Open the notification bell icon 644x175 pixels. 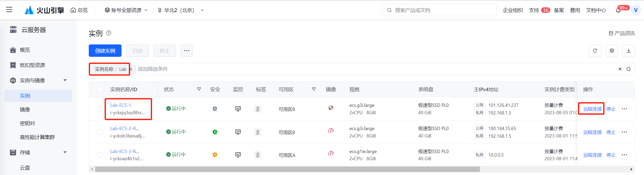pyautogui.click(x=618, y=10)
